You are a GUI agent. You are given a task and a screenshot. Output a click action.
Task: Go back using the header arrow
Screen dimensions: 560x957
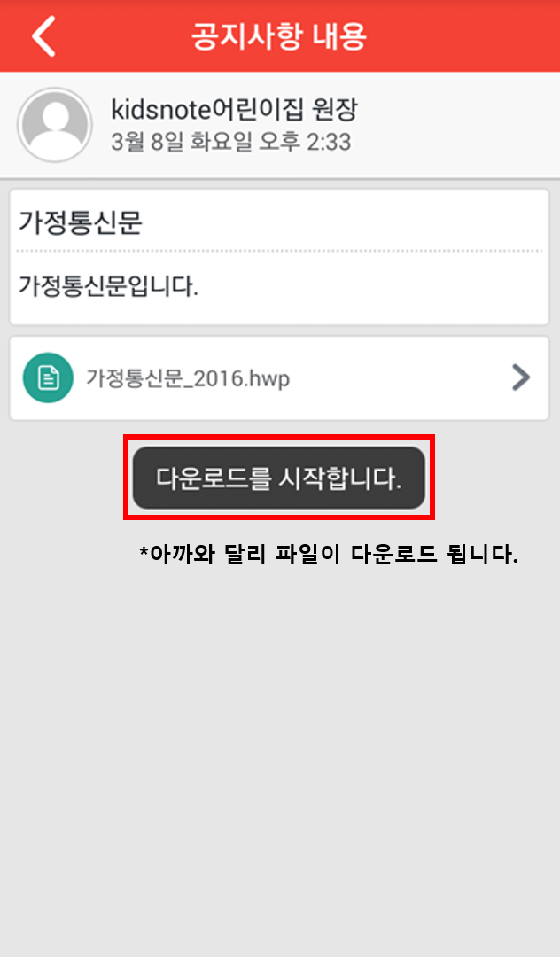[x=43, y=36]
